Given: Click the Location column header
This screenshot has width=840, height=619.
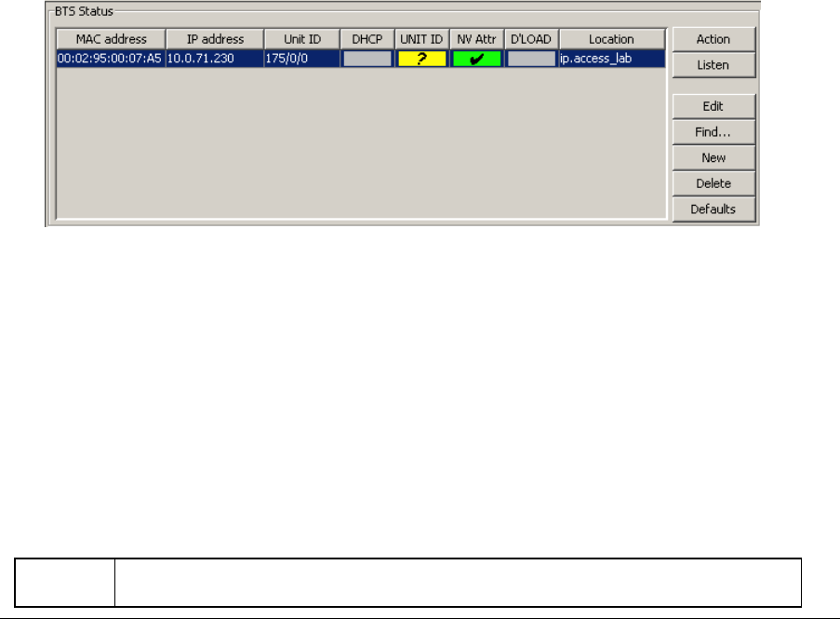Looking at the screenshot, I should click(x=612, y=39).
